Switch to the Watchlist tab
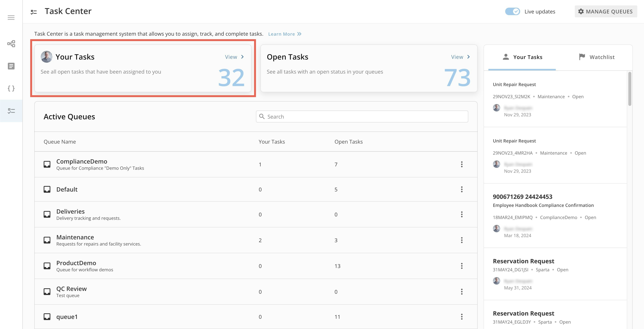The width and height of the screenshot is (644, 329). click(596, 57)
